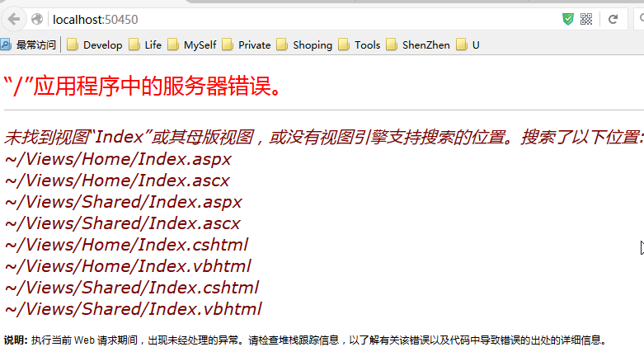Open the ShenZhen bookmark folder
The height and width of the screenshot is (347, 644).
point(418,45)
